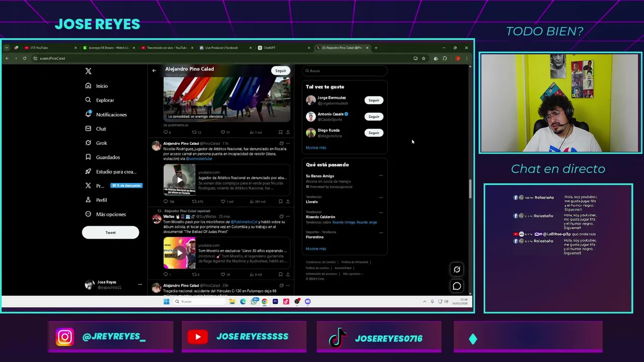The image size is (644, 362).
Task: Click the Tweet button
Action: click(x=111, y=232)
